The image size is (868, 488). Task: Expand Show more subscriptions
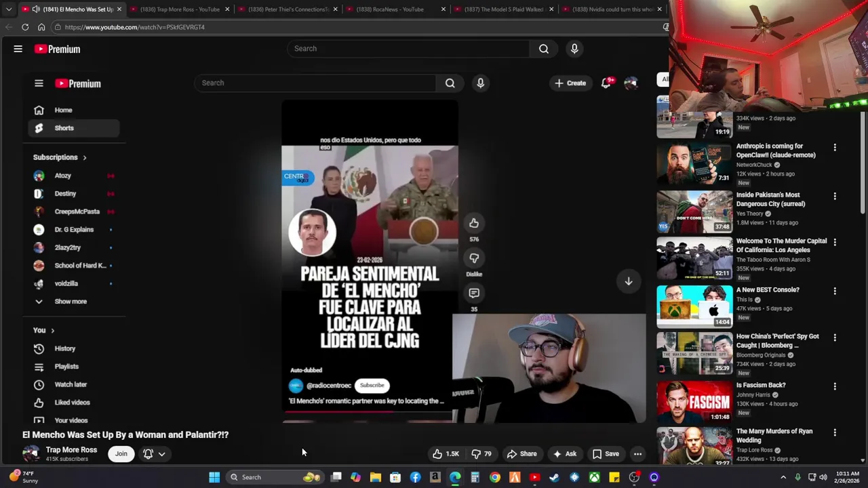[x=71, y=302]
